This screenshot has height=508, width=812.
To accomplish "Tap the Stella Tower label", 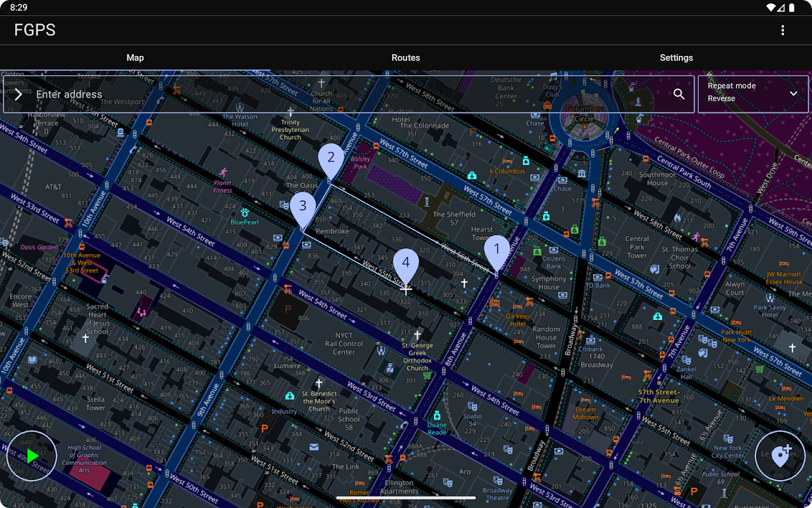I will tap(96, 404).
